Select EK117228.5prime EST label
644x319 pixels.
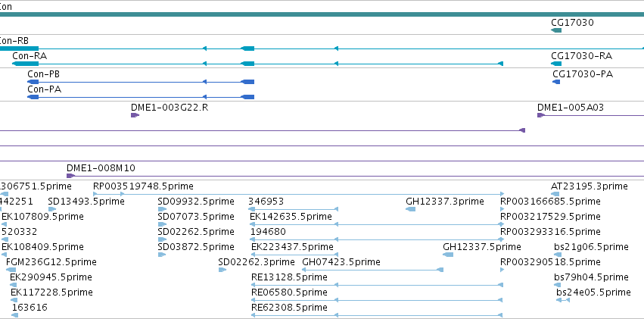[51, 292]
